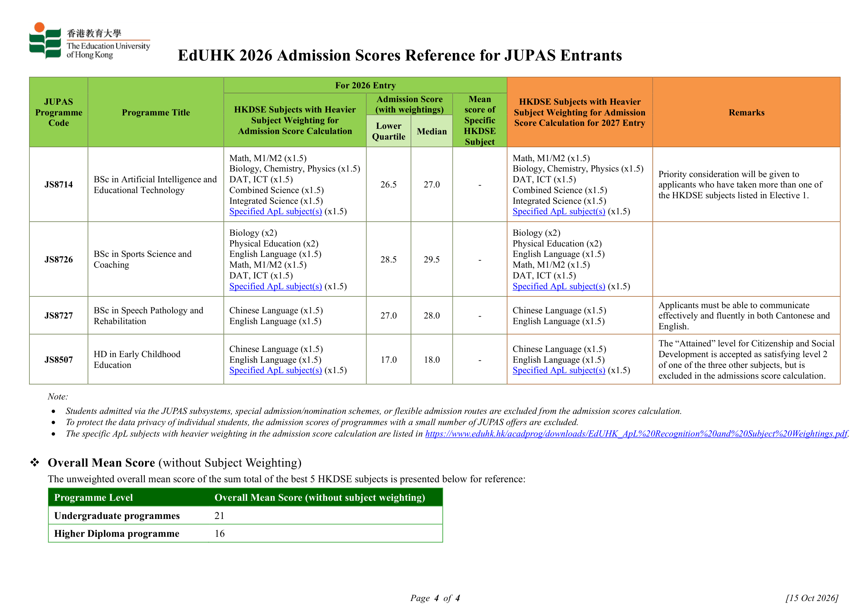The width and height of the screenshot is (868, 614).
Task: Select 'BSc in Artificial Intelligence and Educational Technology' title
Action: (x=155, y=184)
